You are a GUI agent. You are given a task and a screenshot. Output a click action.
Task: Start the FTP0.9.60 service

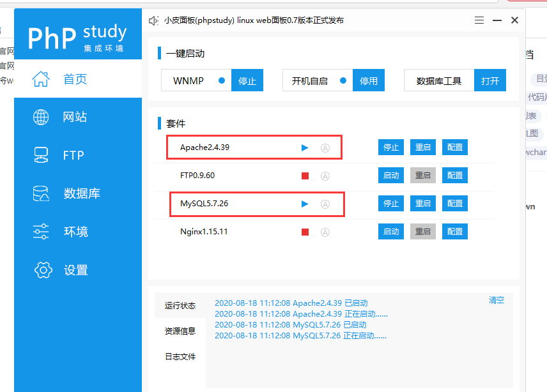(x=391, y=176)
